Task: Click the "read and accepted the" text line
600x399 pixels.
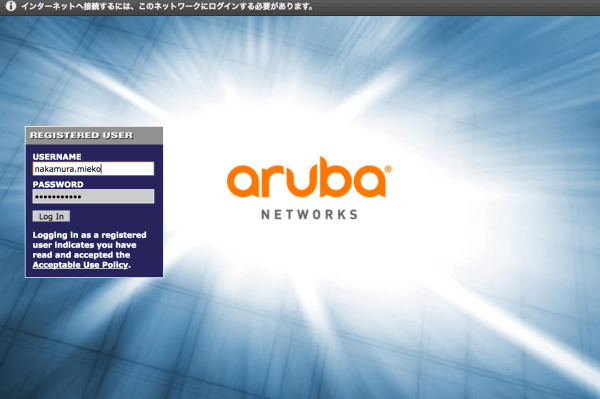Action: [x=82, y=255]
